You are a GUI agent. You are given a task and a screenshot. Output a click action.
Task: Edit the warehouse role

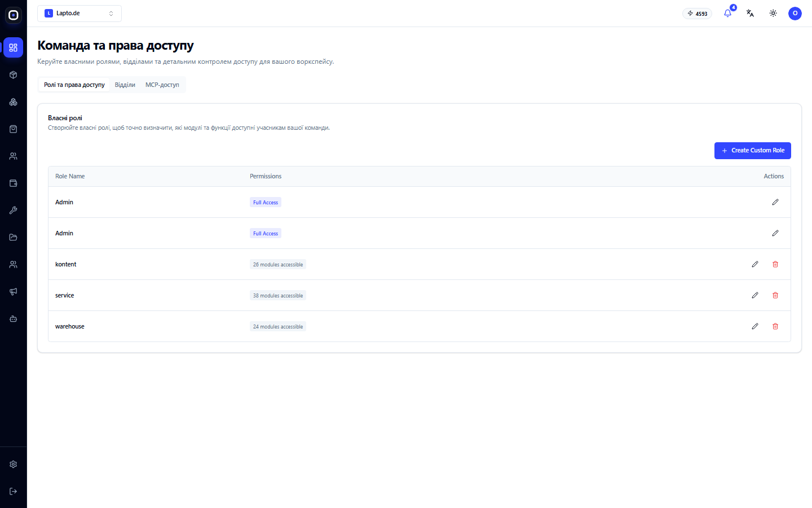[755, 326]
